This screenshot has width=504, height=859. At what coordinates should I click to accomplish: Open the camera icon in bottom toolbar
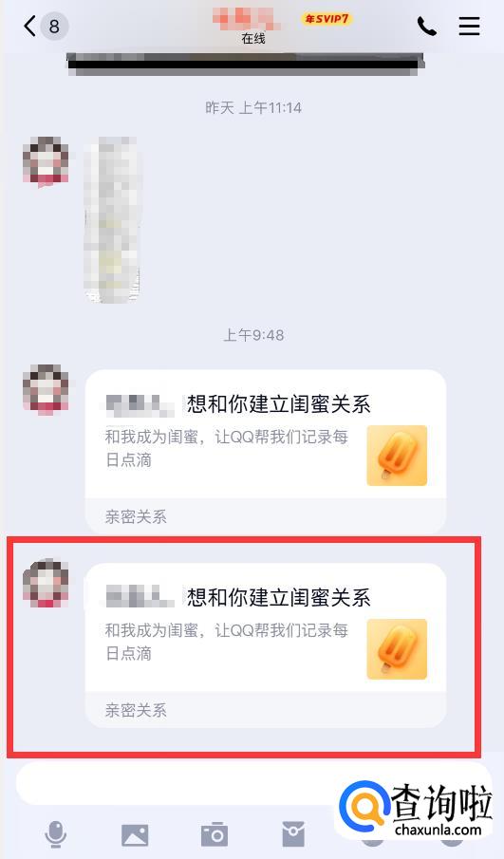tap(215, 834)
